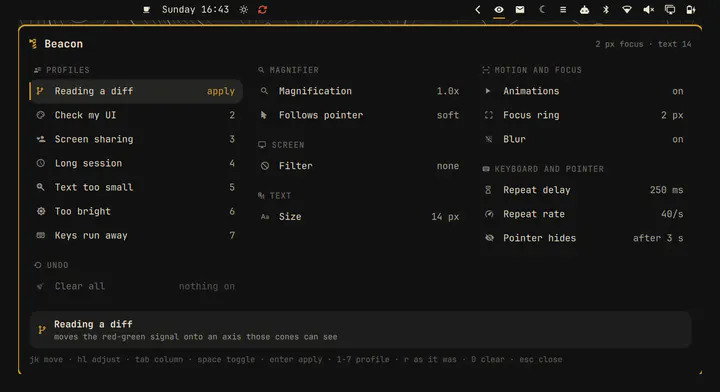Click the Reading a diff description card
720x392 pixels.
pyautogui.click(x=360, y=330)
